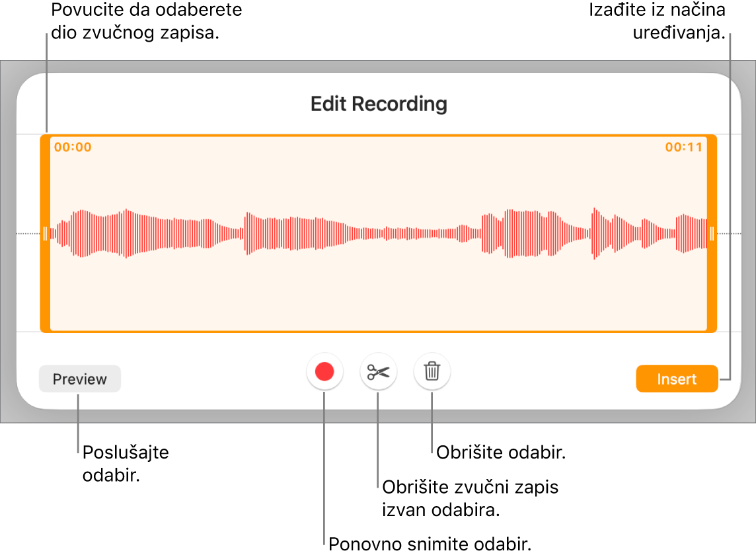Click the "Poslušajte odabir." callout text
The image size is (756, 557).
(x=126, y=464)
